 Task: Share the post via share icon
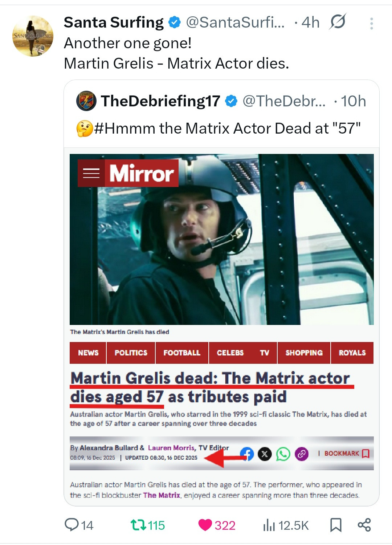pos(364,525)
